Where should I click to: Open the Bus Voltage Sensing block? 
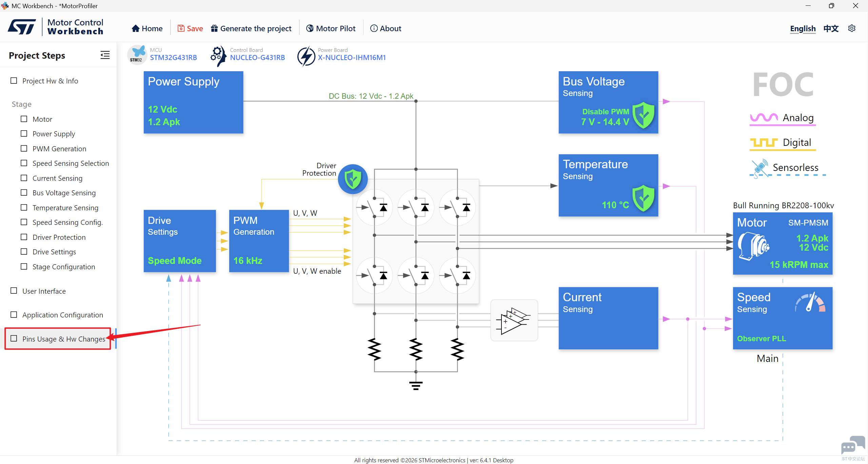608,102
